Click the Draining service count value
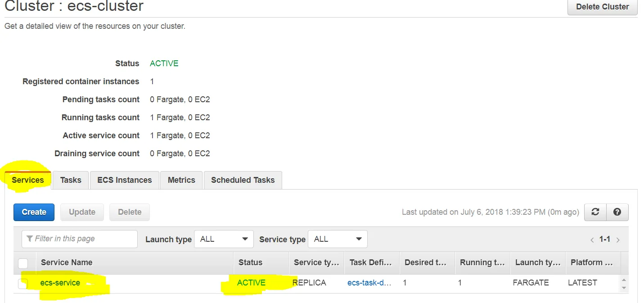644x303 pixels. pyautogui.click(x=180, y=154)
